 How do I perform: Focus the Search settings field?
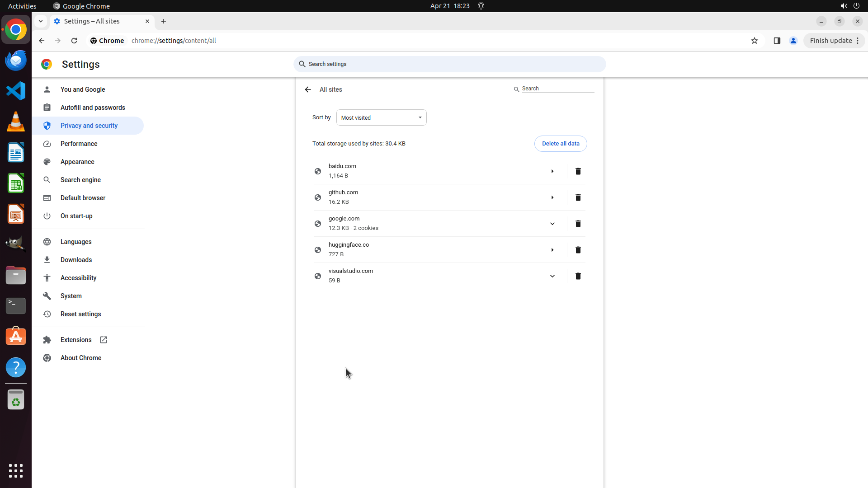449,64
